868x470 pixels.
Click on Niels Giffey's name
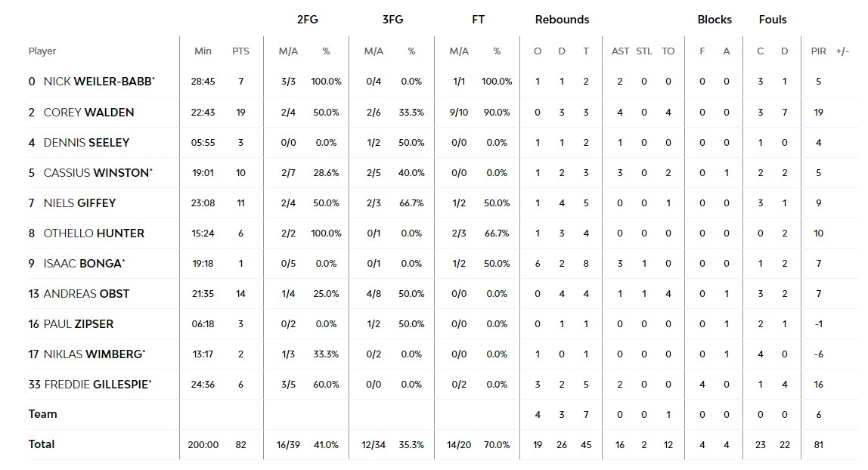(79, 203)
